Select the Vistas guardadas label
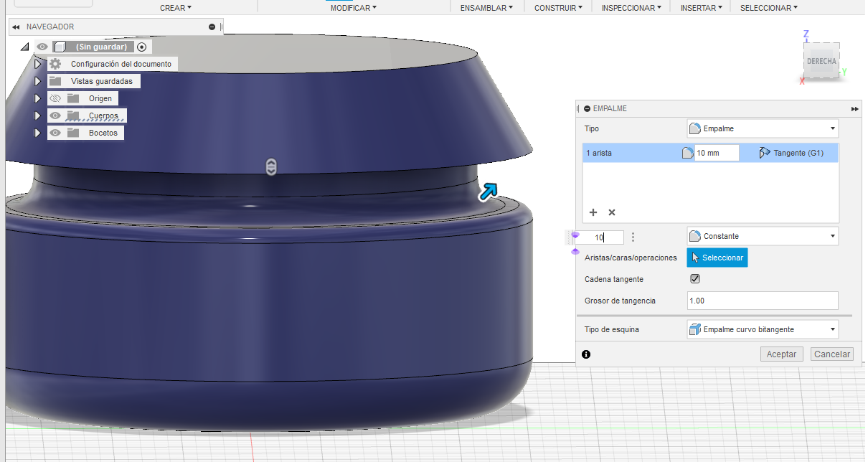The height and width of the screenshot is (462, 868). (102, 81)
